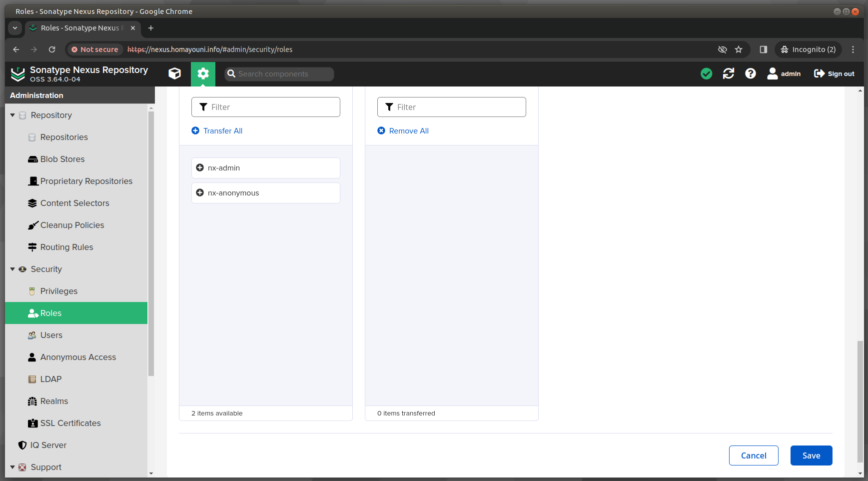Click the green system status check icon
868x481 pixels.
pos(706,74)
